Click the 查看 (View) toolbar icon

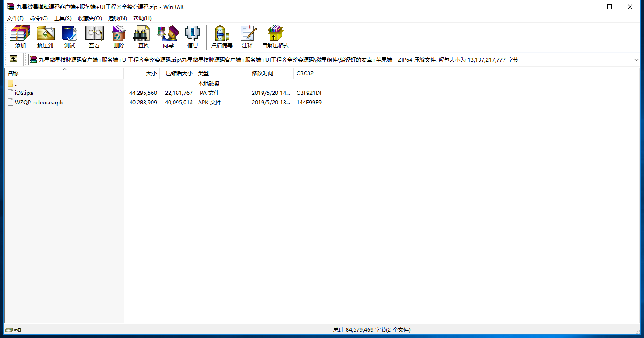94,34
